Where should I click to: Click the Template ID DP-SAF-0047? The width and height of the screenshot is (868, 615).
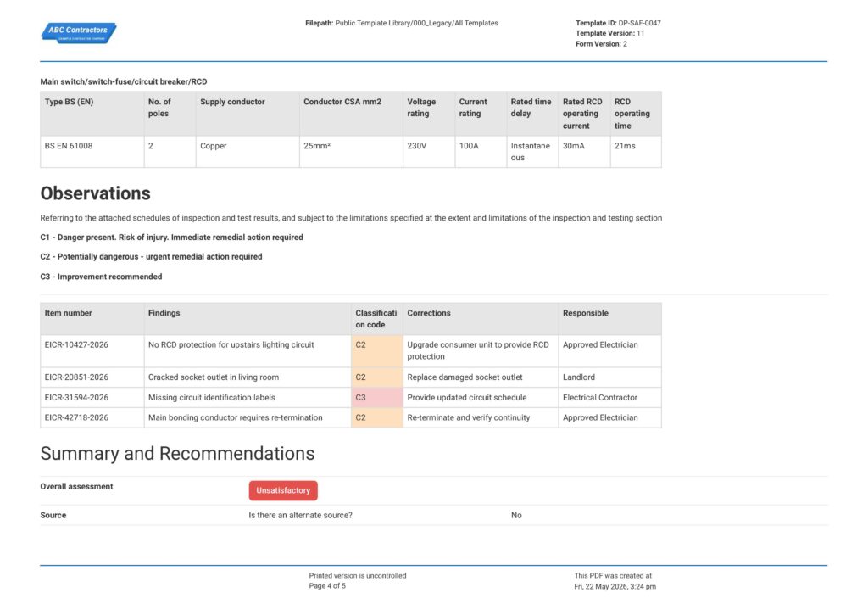click(x=618, y=23)
